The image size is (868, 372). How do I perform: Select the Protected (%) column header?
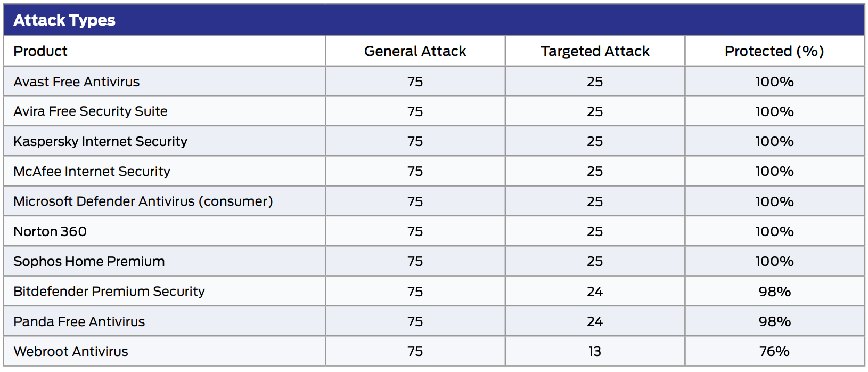click(x=774, y=51)
